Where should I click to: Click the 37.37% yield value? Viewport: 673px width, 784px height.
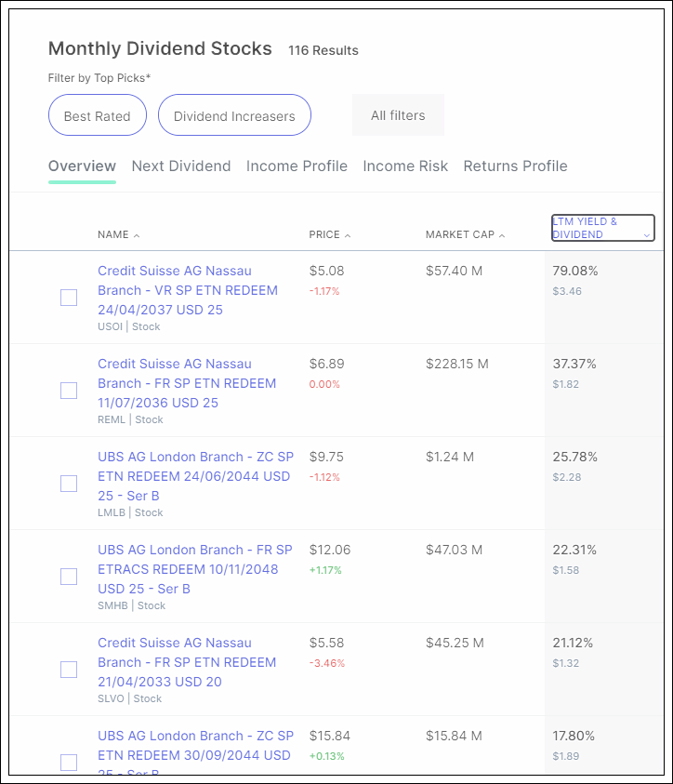tap(574, 364)
